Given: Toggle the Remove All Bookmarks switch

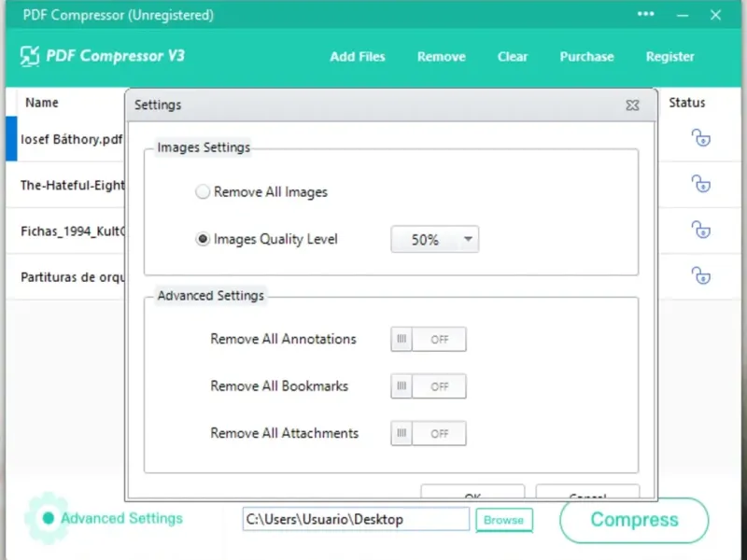Looking at the screenshot, I should 429,386.
